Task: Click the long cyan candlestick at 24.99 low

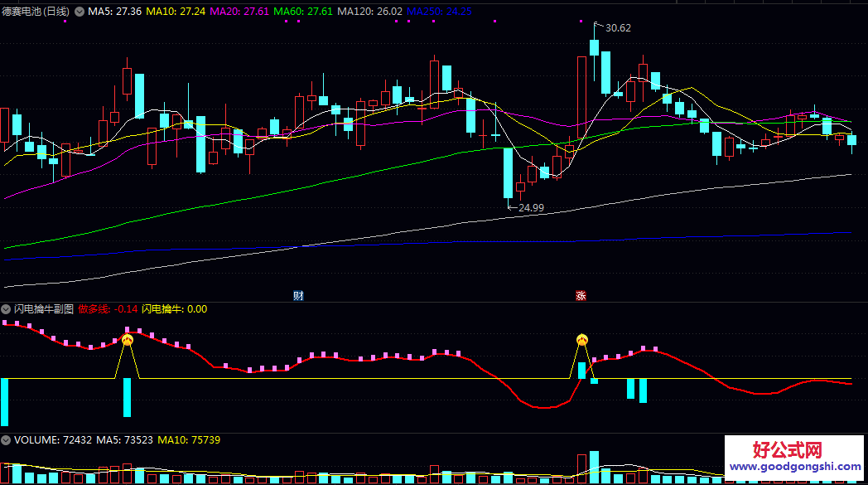Action: point(509,173)
